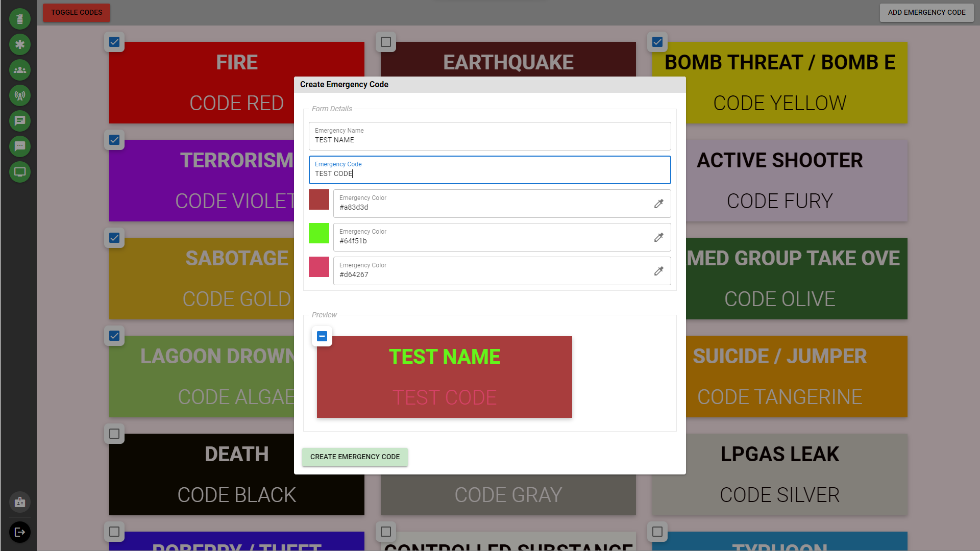Click the broadcast antenna sidebar icon

(20, 95)
